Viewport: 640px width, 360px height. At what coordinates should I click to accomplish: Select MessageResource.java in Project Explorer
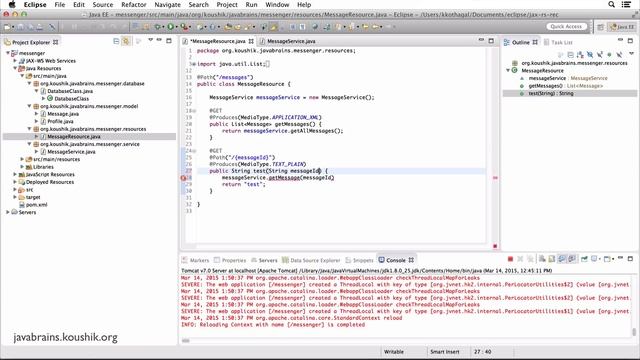[73, 136]
